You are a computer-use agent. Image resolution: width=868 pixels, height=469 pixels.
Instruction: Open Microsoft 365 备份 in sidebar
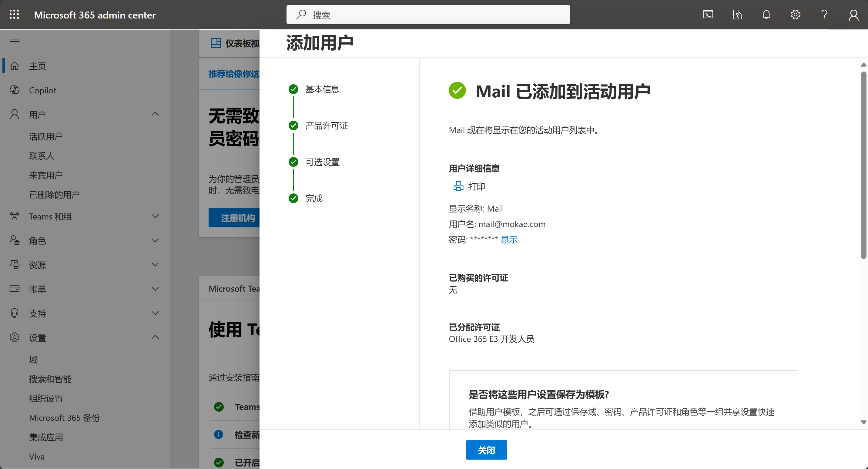(x=64, y=418)
